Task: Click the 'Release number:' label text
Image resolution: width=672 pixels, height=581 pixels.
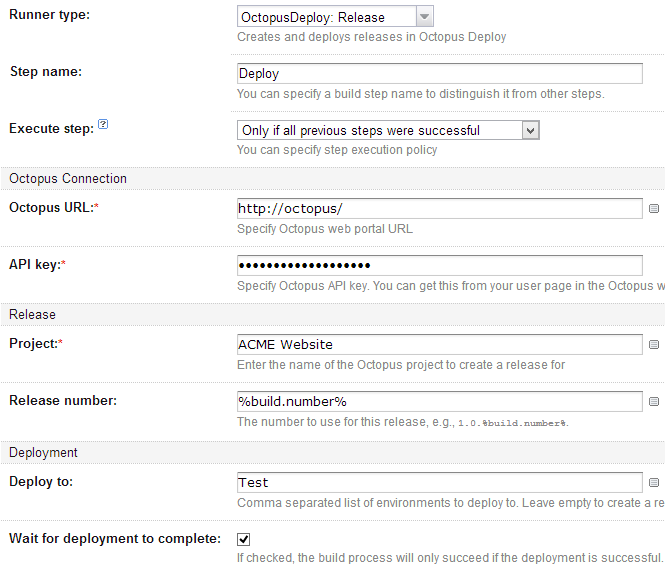Action: [x=63, y=401]
